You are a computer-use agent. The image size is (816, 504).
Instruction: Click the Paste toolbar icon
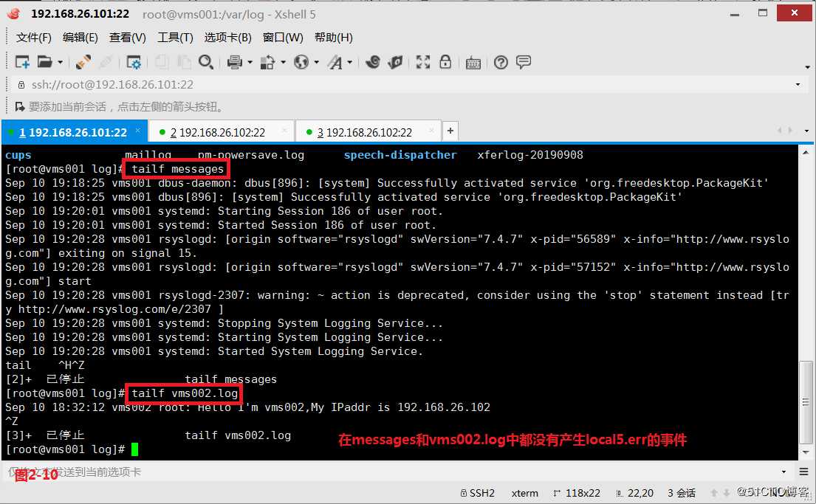[x=184, y=63]
